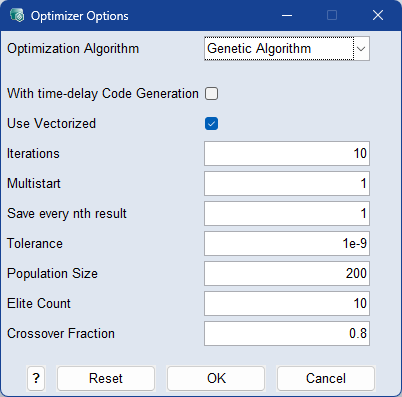The width and height of the screenshot is (402, 397).
Task: Uncheck the Use Vectorized checkbox
Action: coord(211,124)
